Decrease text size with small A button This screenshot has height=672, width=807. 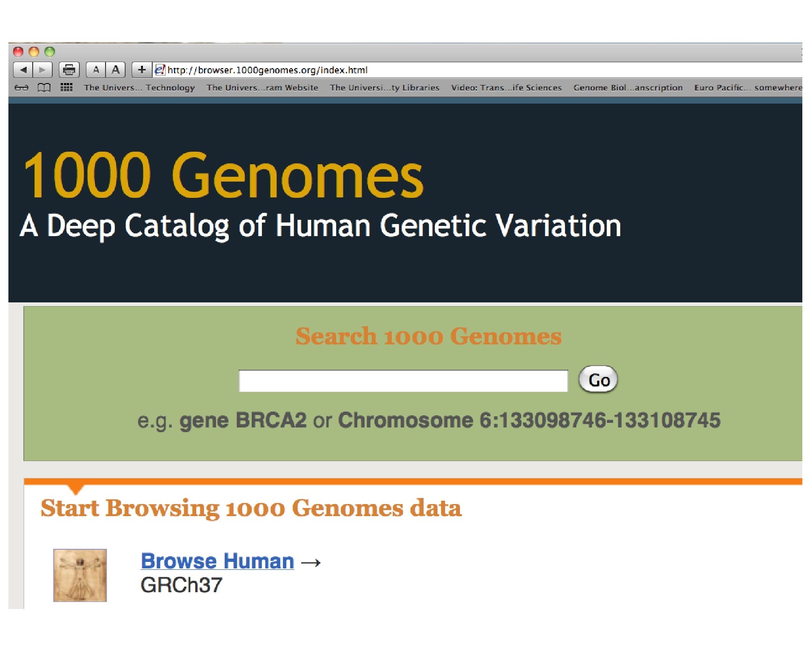point(96,70)
